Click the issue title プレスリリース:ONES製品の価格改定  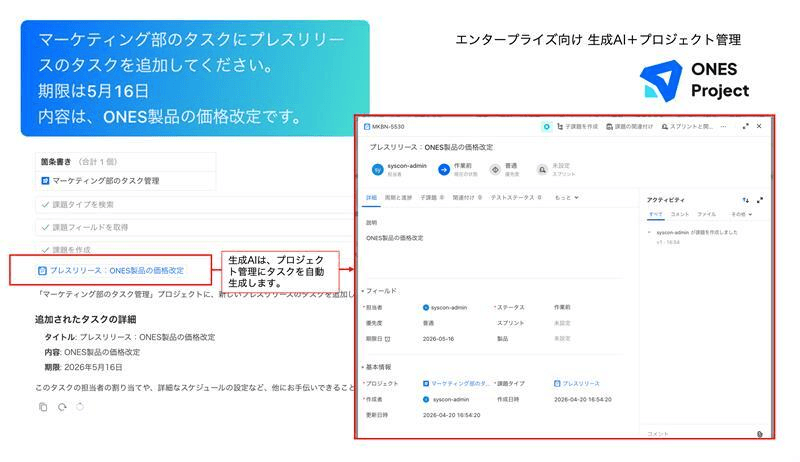click(x=431, y=147)
